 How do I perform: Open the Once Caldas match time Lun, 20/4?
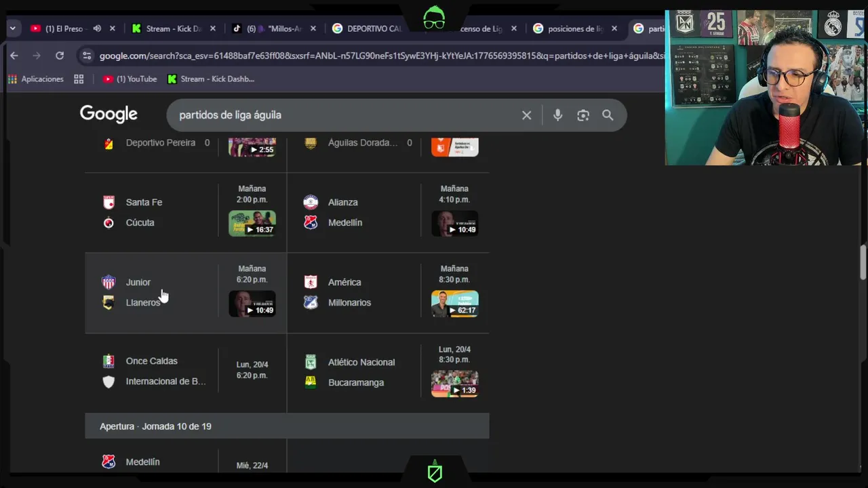click(x=252, y=370)
